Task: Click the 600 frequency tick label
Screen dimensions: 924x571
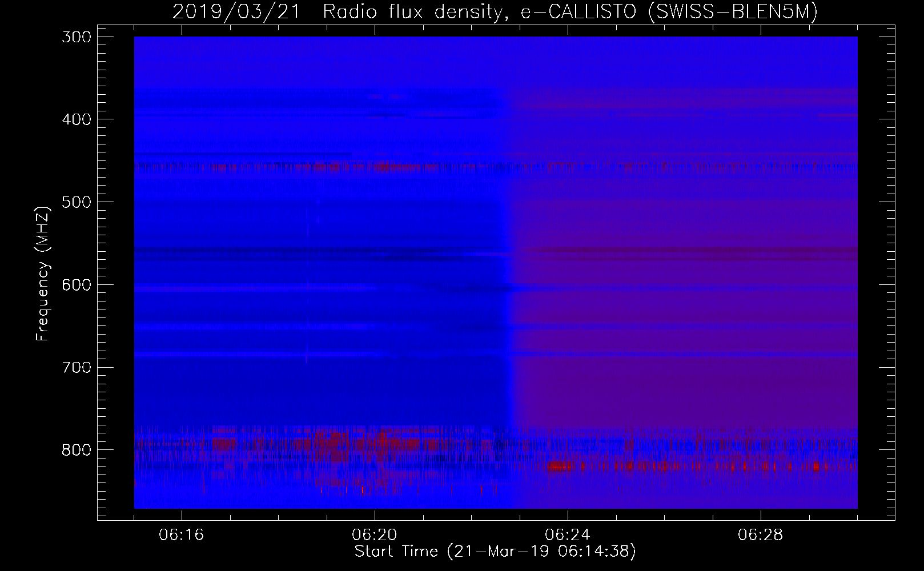Action: [x=75, y=284]
